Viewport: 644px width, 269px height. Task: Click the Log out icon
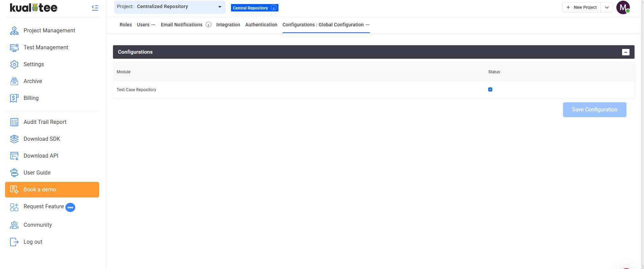(14, 242)
